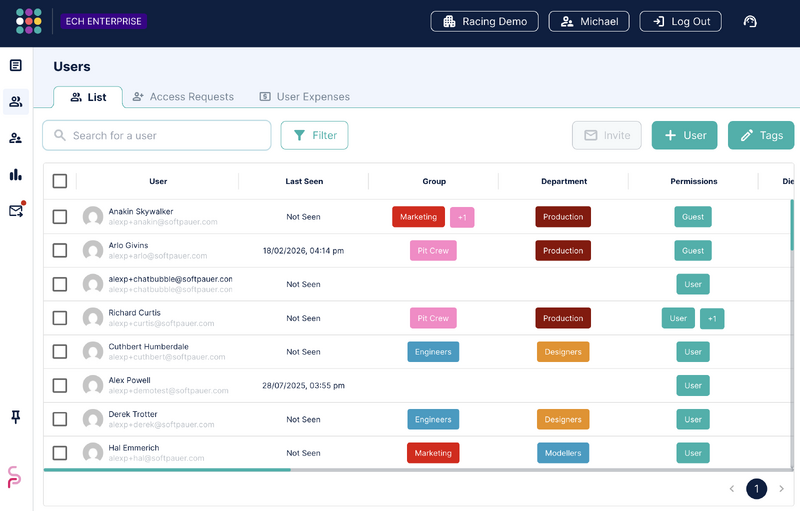Click the vertical scrollbar of the table
Screen dimensions: 800x511
click(792, 224)
